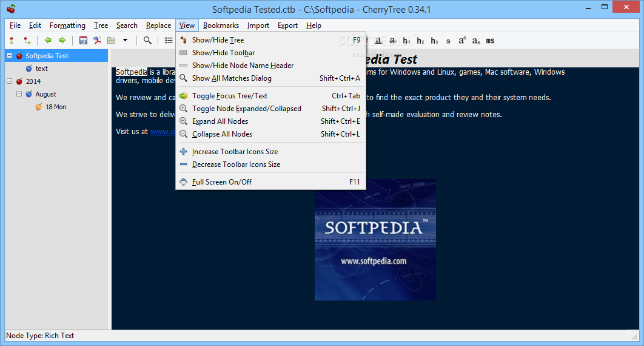Apply subscript formatting icon
This screenshot has height=346, width=644.
pyautogui.click(x=476, y=41)
